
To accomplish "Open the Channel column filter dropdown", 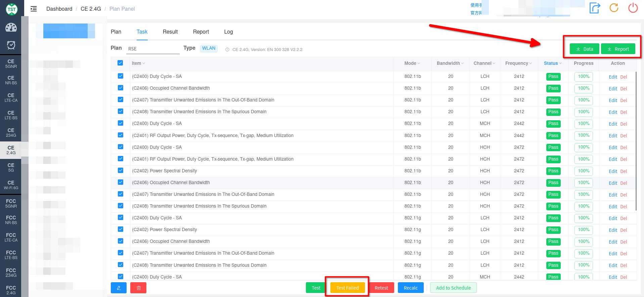I will 485,63.
